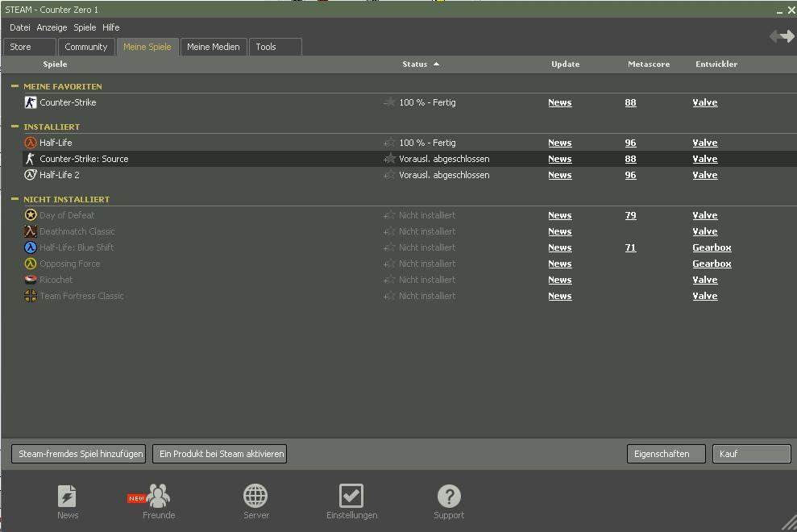Open Metascore 79 link for Day of Defeat
Viewport: 797px width, 532px height.
pyautogui.click(x=630, y=215)
